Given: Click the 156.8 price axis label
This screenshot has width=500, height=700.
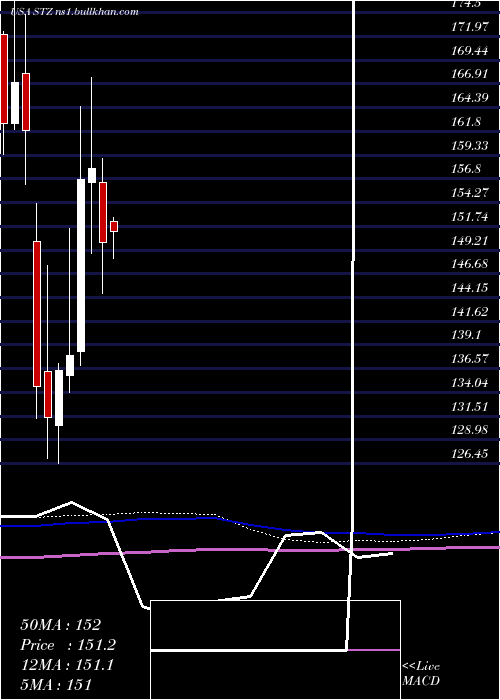Looking at the screenshot, I should [x=466, y=169].
